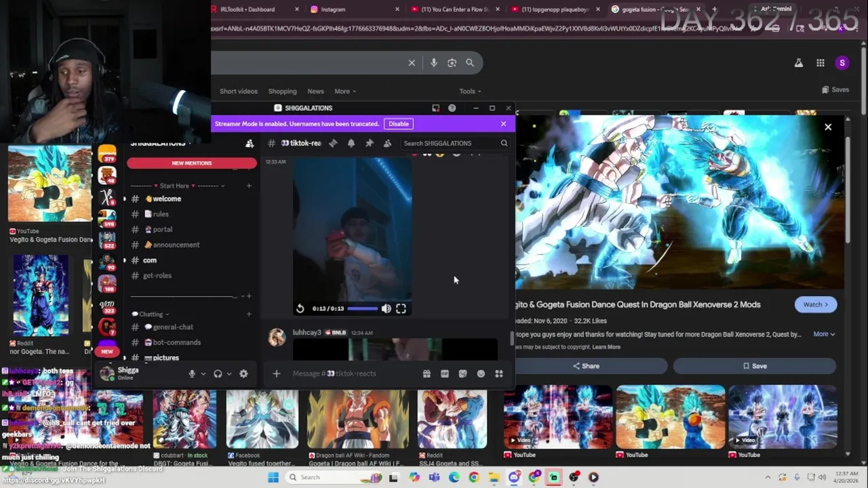Viewport: 868px width, 488px height.
Task: Collapse the Start Here category
Action: coord(178,186)
